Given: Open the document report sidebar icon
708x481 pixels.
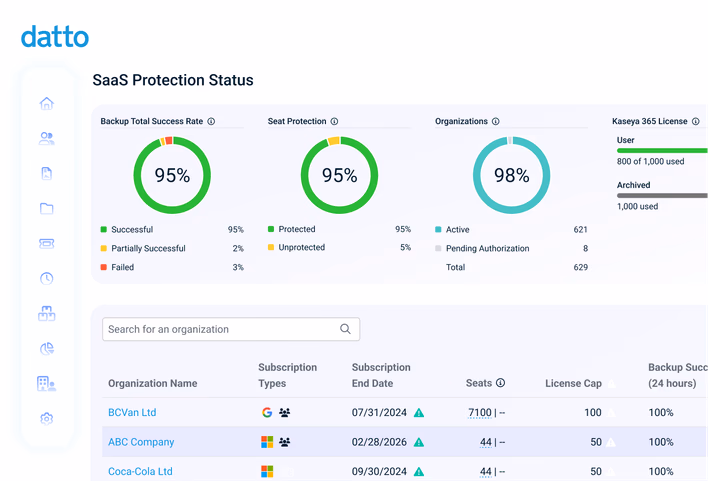Looking at the screenshot, I should (x=47, y=173).
